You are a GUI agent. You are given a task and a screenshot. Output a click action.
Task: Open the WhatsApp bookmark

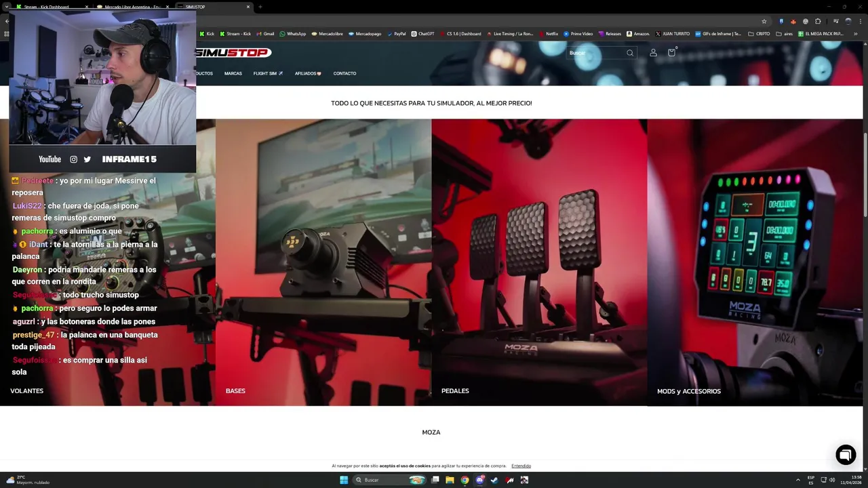click(293, 33)
